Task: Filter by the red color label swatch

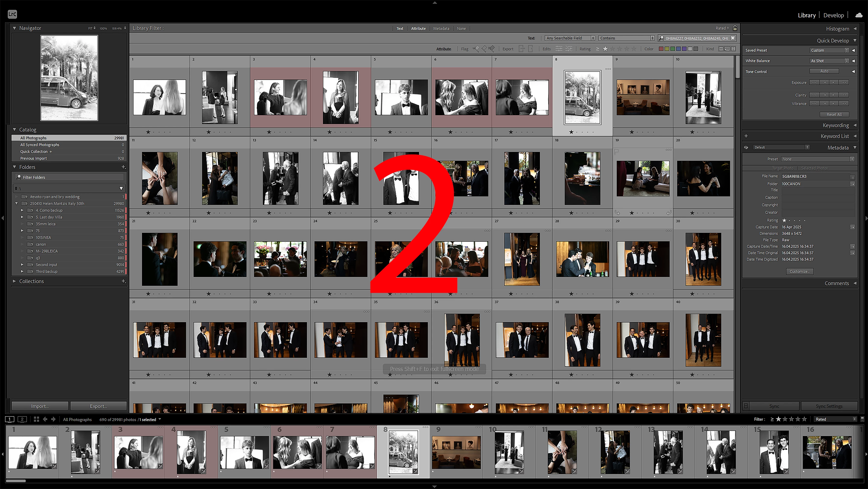Action: pyautogui.click(x=661, y=49)
